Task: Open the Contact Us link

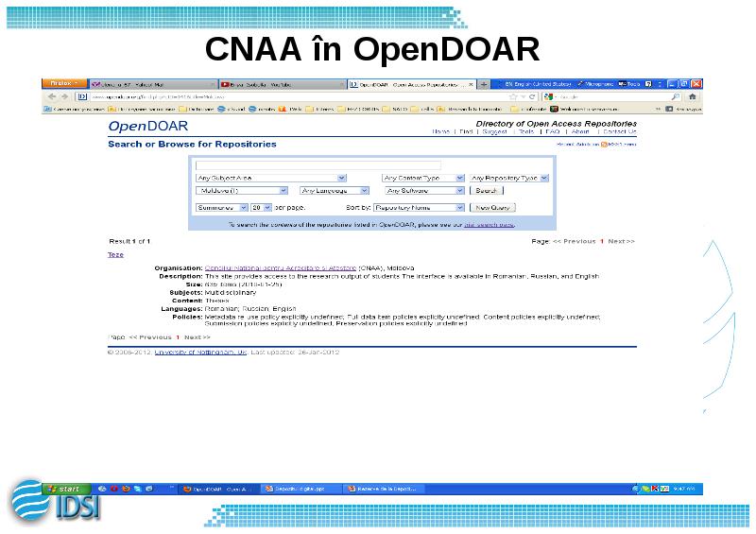Action: click(x=620, y=131)
